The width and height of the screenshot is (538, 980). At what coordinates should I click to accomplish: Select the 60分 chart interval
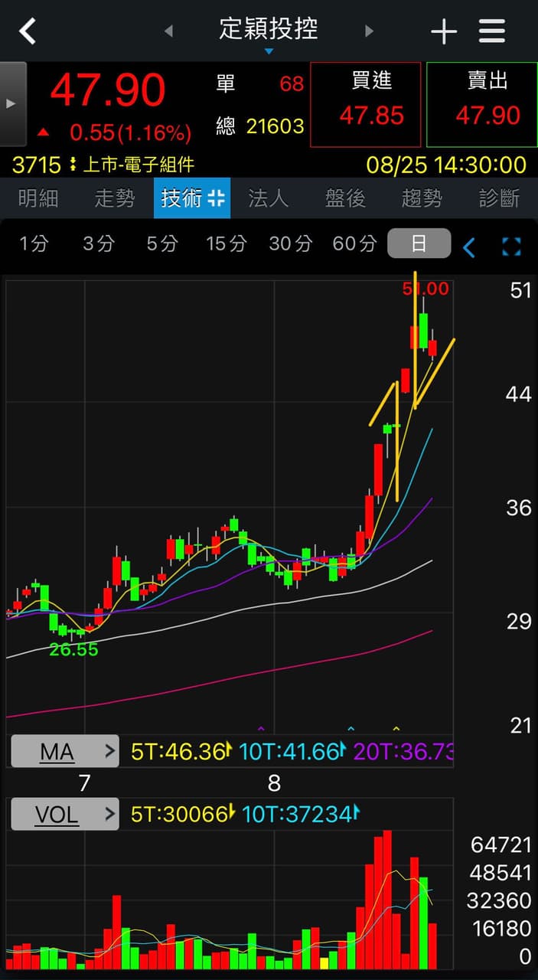coord(354,243)
